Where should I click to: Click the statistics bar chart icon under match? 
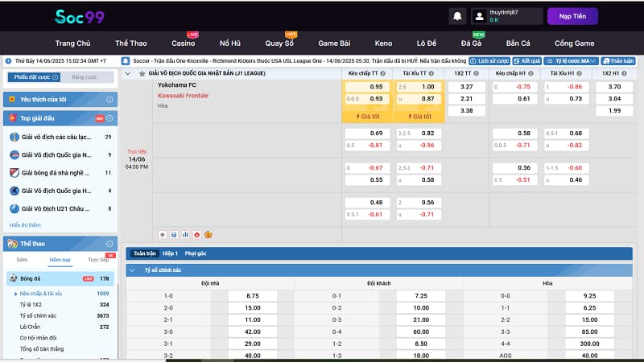tap(185, 235)
